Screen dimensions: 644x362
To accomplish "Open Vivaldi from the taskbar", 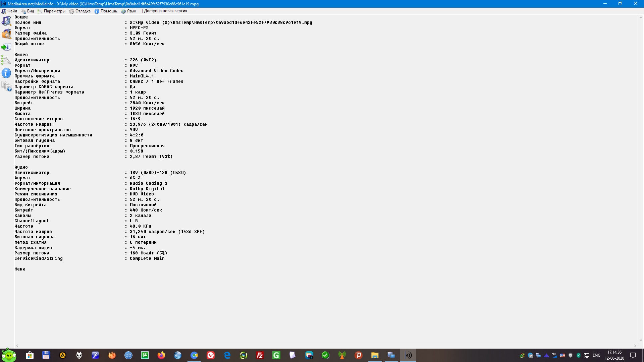I will tap(211, 355).
